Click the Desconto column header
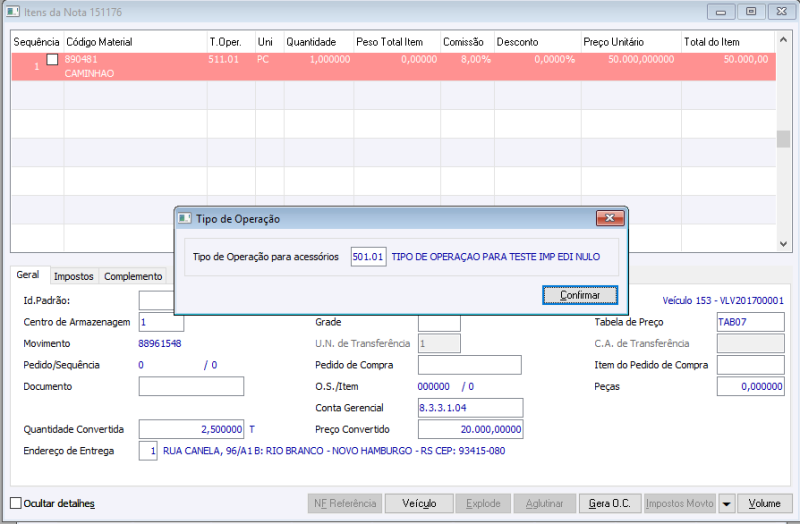The image size is (800, 524). (538, 42)
